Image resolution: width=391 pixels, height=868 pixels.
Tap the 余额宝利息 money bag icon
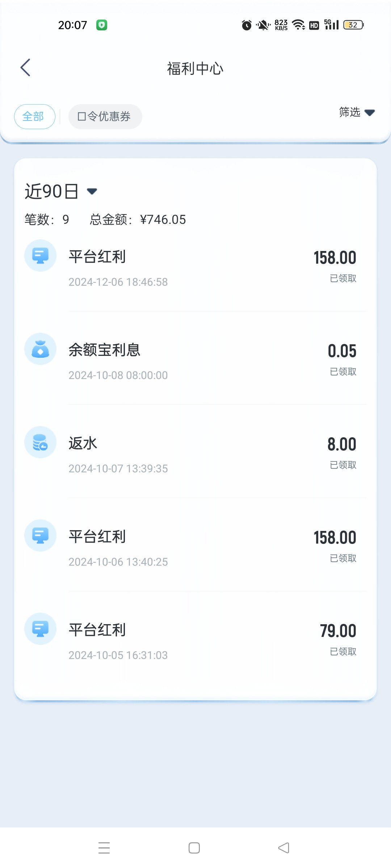(40, 349)
